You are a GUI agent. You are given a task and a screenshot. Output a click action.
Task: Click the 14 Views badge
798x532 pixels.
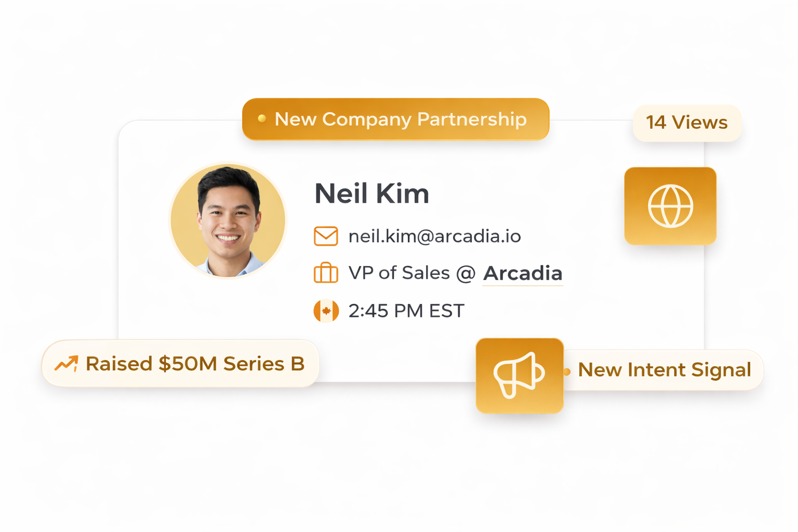coord(687,123)
